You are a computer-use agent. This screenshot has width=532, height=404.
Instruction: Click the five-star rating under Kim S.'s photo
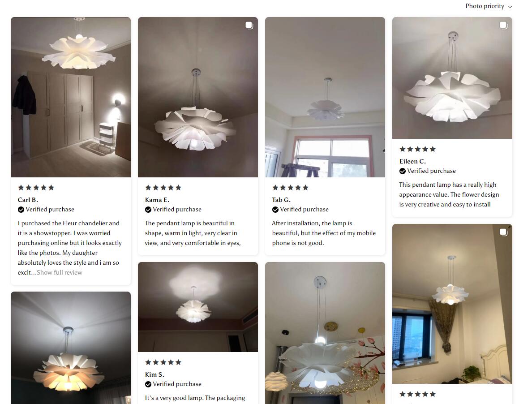point(163,362)
